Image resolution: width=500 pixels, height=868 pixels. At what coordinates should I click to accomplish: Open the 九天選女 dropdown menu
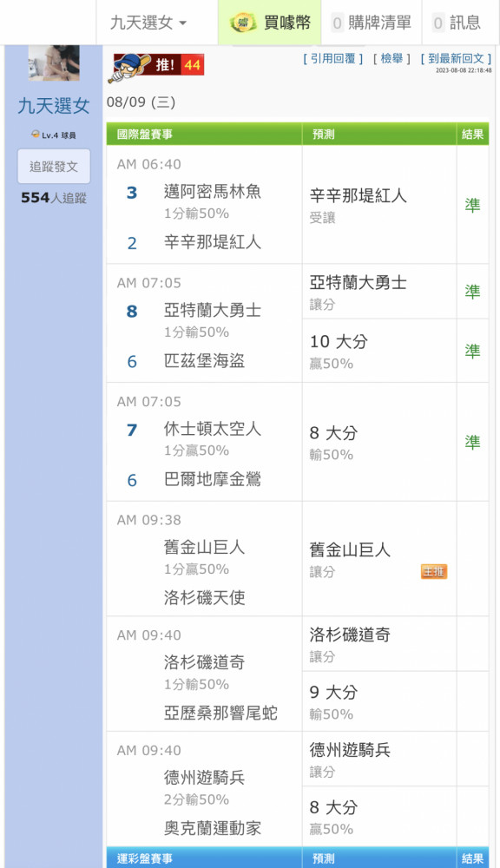click(x=148, y=23)
